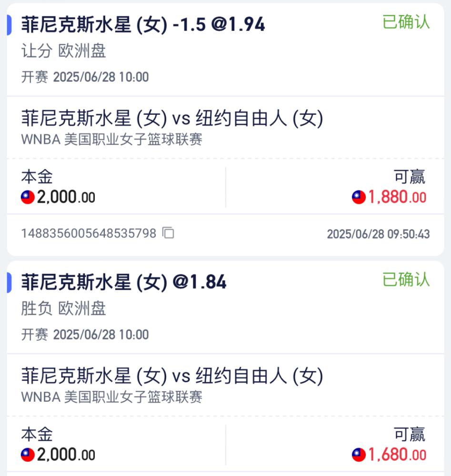Select order ID text 1488356005648535798
Image resolution: width=451 pixels, height=476 pixels.
89,233
